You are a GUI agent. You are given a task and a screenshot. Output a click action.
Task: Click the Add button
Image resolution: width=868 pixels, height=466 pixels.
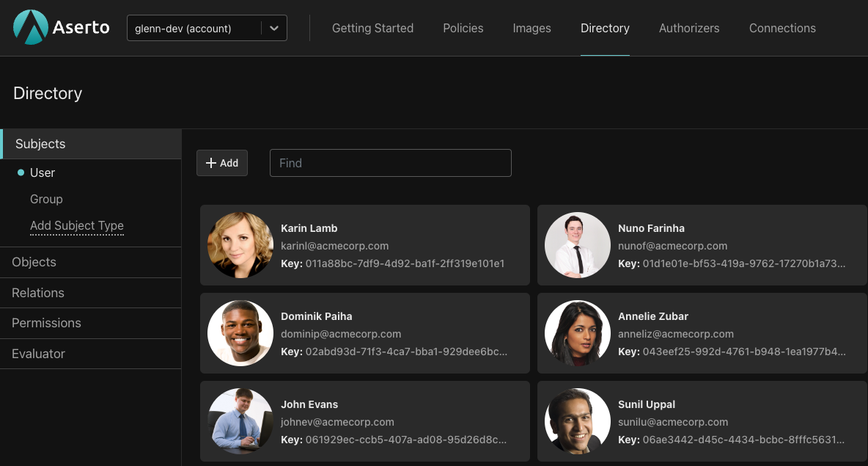coord(222,163)
